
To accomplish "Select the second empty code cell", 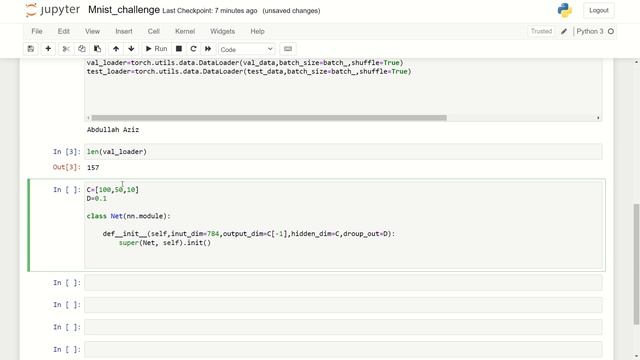I will (343, 305).
